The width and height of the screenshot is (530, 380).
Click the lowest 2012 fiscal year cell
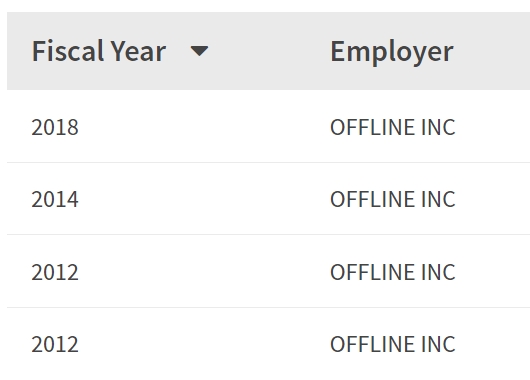(x=55, y=344)
